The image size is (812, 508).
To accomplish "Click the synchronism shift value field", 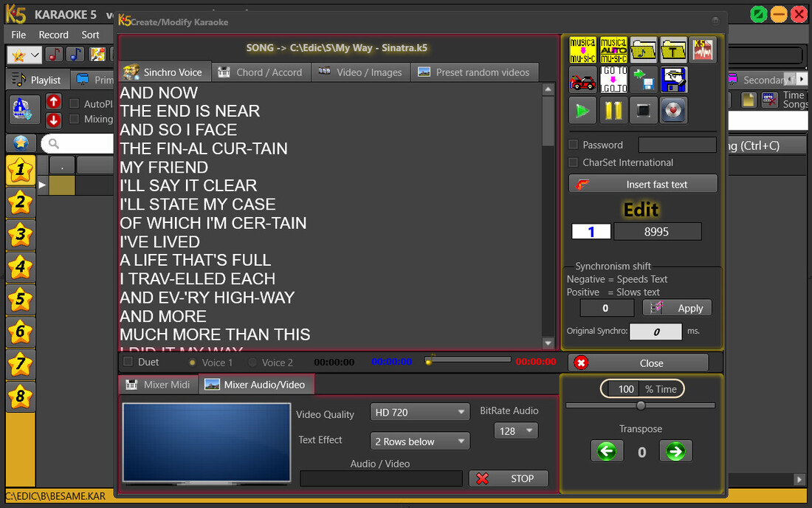I will pyautogui.click(x=607, y=308).
